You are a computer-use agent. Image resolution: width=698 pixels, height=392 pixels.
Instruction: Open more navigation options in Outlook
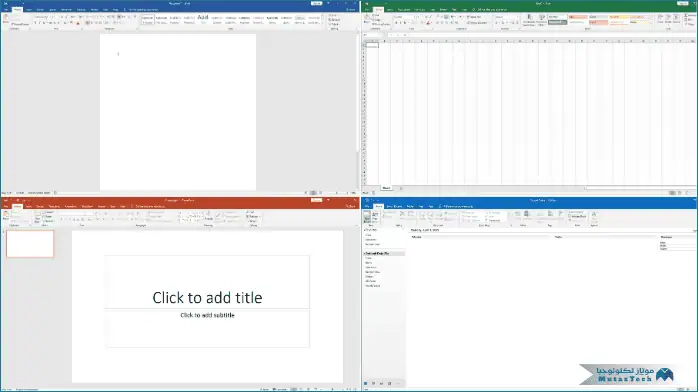pos(398,384)
